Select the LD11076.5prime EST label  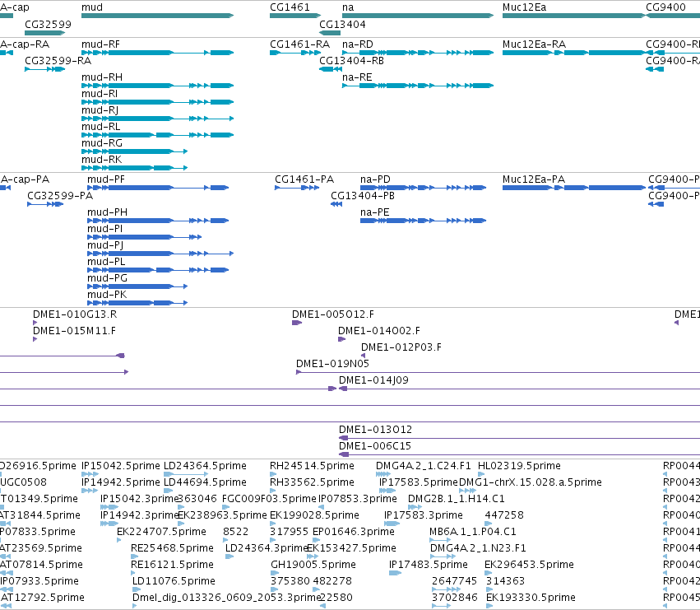click(174, 581)
